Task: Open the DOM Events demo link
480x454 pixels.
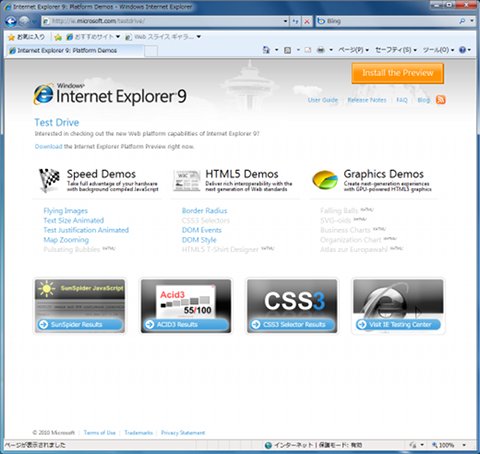Action: [x=202, y=230]
